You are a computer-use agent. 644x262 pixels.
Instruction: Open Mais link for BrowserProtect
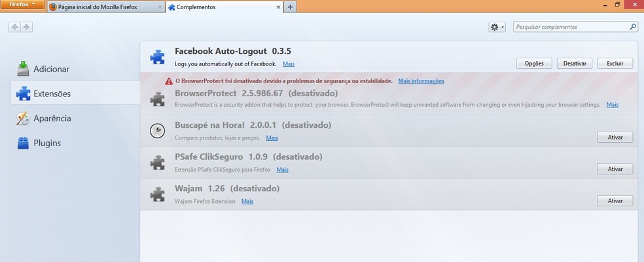tap(613, 105)
